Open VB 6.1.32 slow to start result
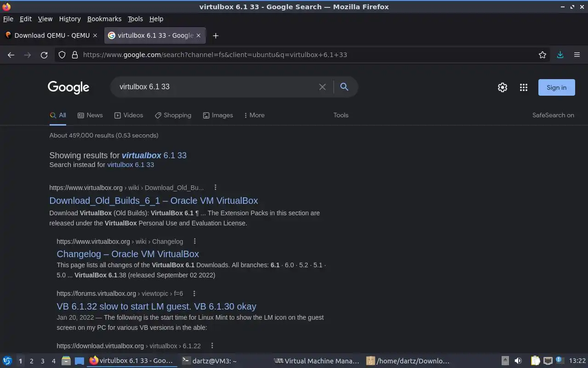The width and height of the screenshot is (588, 368). point(156,306)
